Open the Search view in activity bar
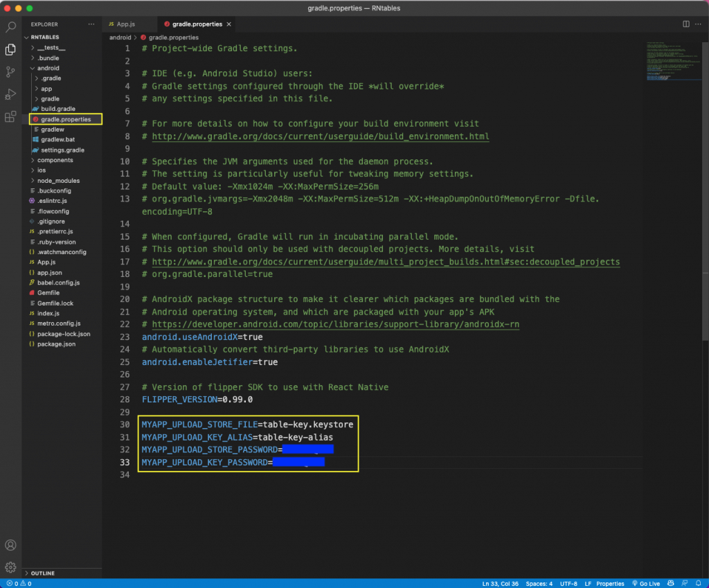Viewport: 709px width, 588px height. (10, 28)
